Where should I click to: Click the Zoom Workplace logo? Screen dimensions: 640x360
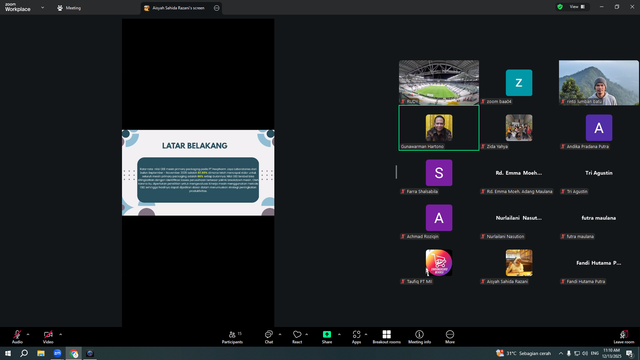pyautogui.click(x=18, y=7)
